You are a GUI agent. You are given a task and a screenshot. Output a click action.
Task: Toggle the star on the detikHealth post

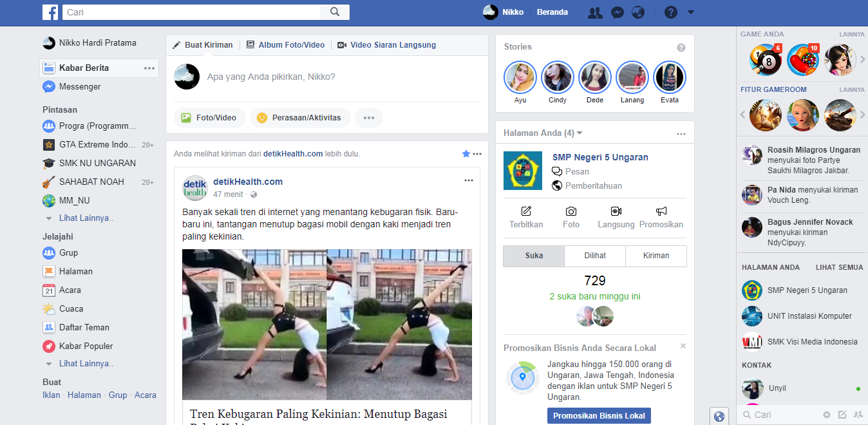click(466, 153)
